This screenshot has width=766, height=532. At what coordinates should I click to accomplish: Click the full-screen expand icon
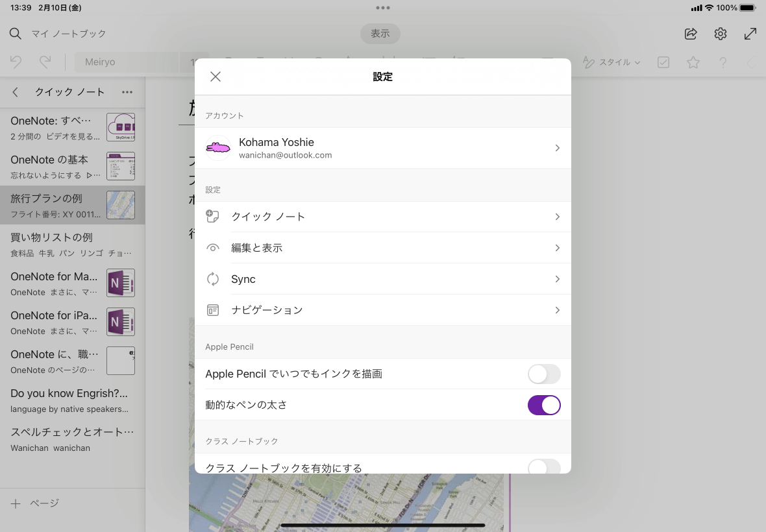click(x=750, y=33)
